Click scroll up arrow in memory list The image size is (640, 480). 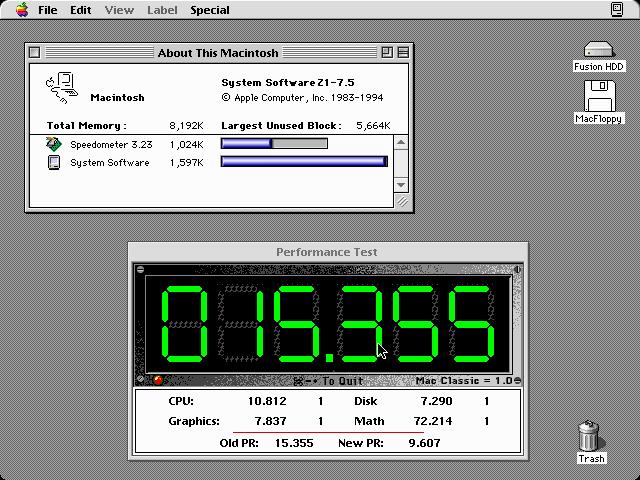click(401, 143)
